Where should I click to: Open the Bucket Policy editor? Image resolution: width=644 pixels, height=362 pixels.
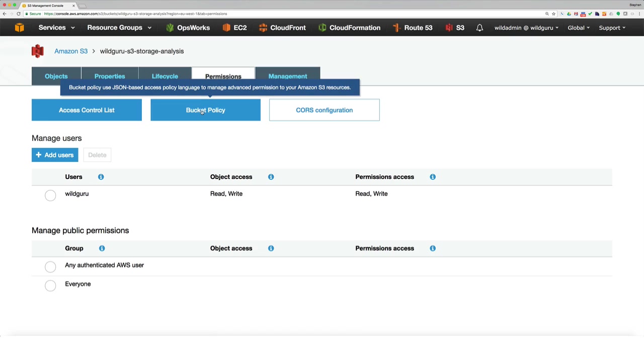point(205,110)
